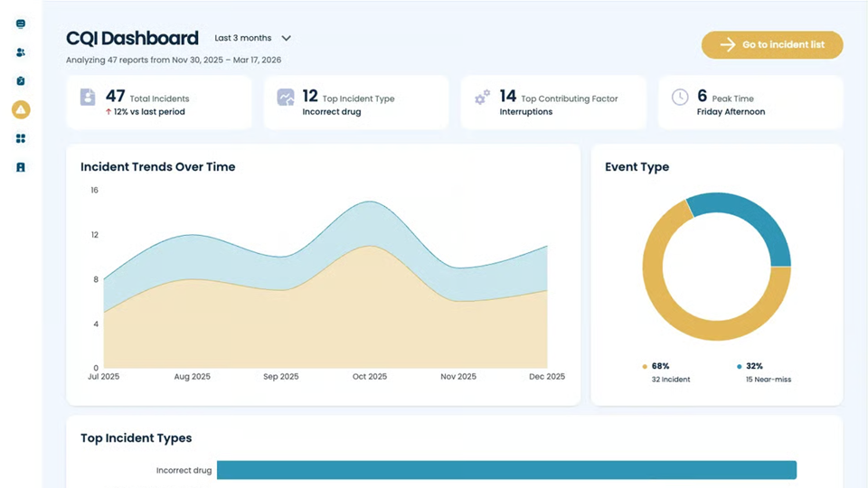Viewport: 868px width, 488px height.
Task: Open the four-squares grid sidebar icon
Action: (x=21, y=139)
